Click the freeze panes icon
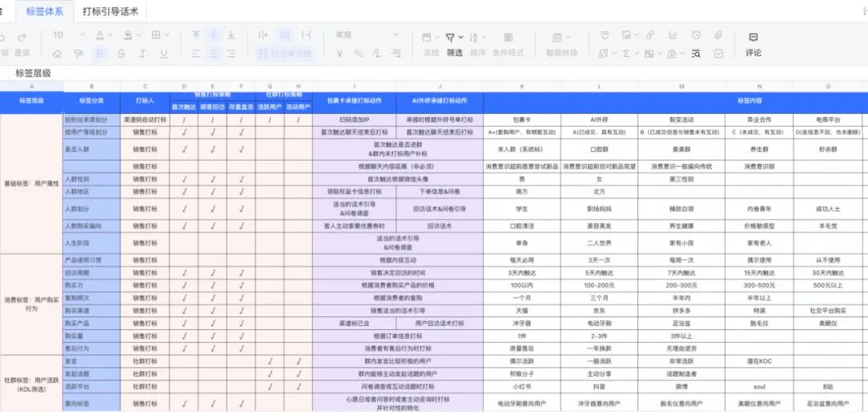868x412 pixels. 427,38
